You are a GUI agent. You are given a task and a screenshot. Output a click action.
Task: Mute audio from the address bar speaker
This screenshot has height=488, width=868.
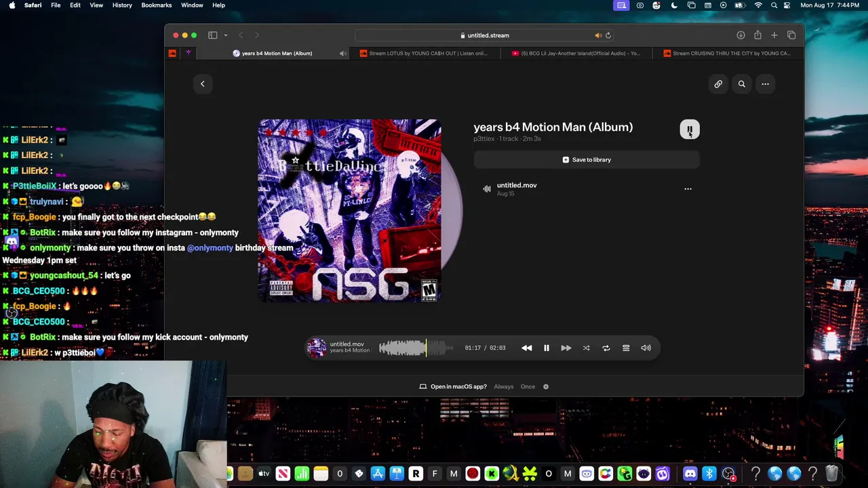[x=598, y=35]
